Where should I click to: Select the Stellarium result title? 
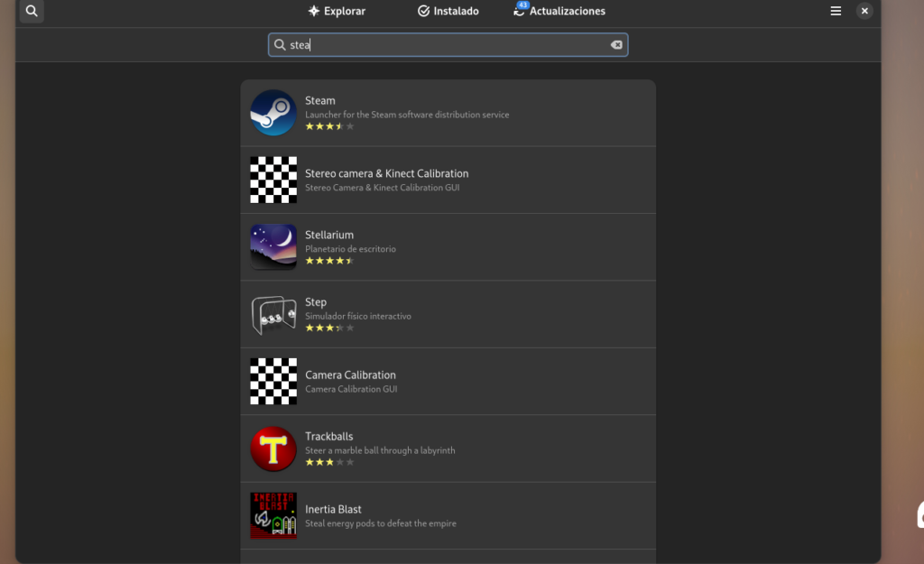tap(328, 235)
